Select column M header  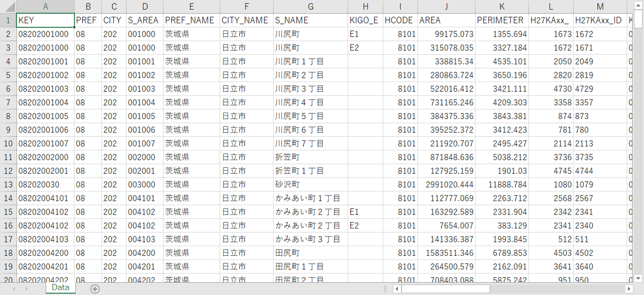click(x=600, y=6)
